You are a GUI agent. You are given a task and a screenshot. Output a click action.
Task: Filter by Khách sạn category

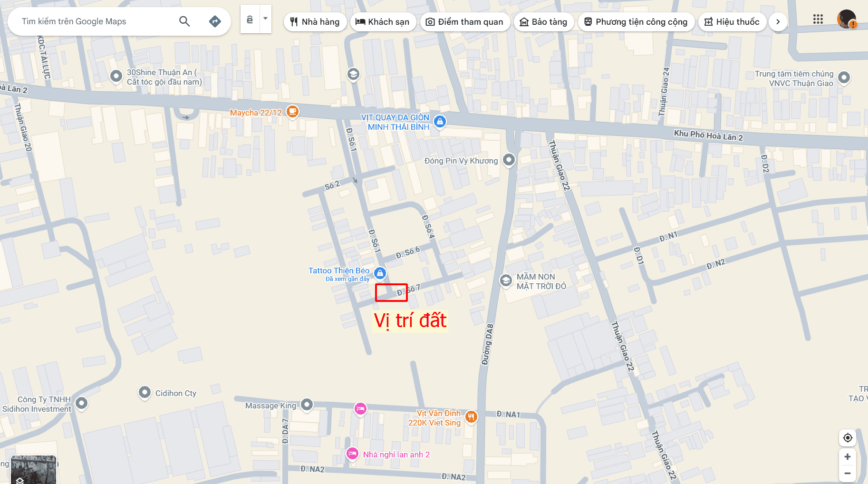[x=383, y=22]
